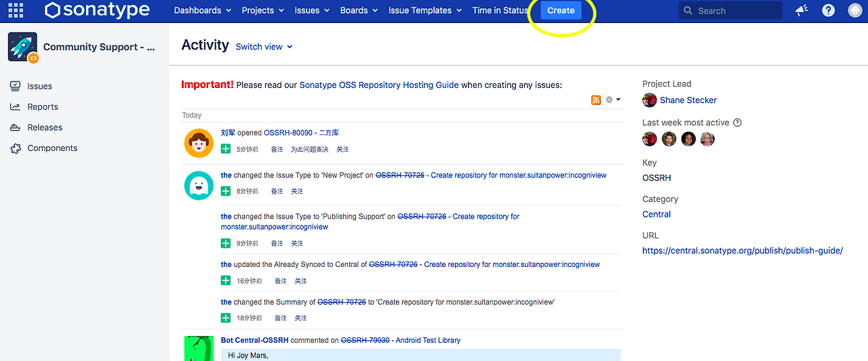This screenshot has width=868, height=361.
Task: Click the search magnifier icon
Action: click(688, 11)
